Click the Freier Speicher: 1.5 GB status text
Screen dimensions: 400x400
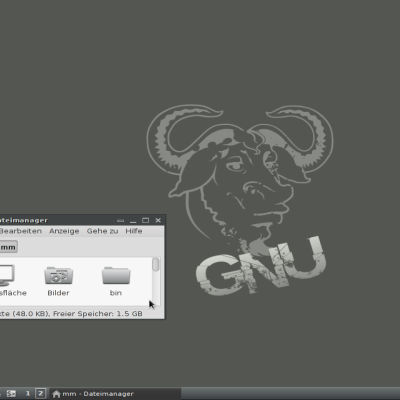pos(98,314)
